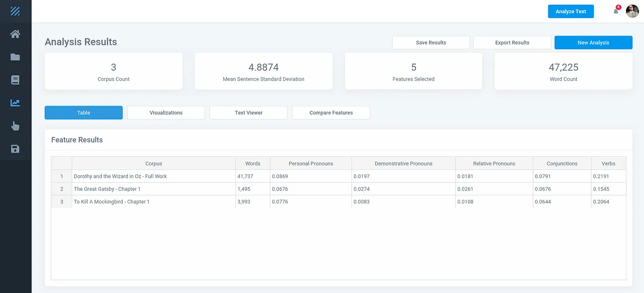
Task: Sort by the Personal Pronouns column header
Action: coord(311,164)
